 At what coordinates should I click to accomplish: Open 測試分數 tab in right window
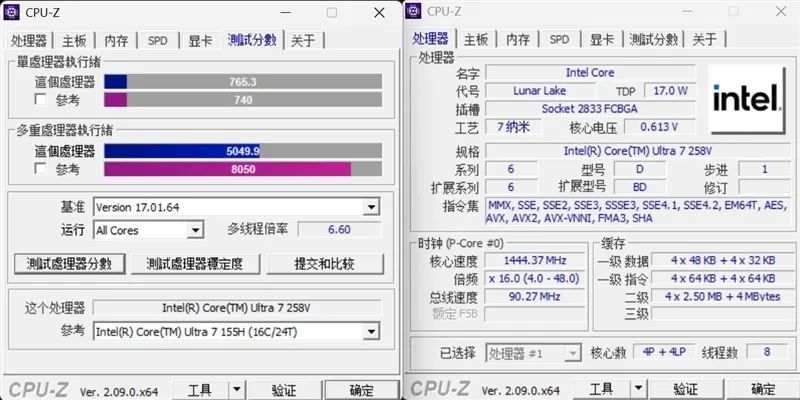tap(654, 39)
